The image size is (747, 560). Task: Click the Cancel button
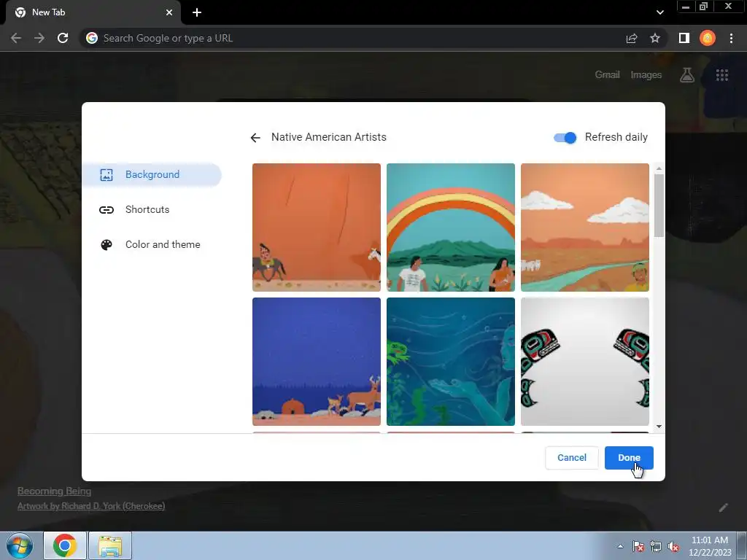pos(572,458)
